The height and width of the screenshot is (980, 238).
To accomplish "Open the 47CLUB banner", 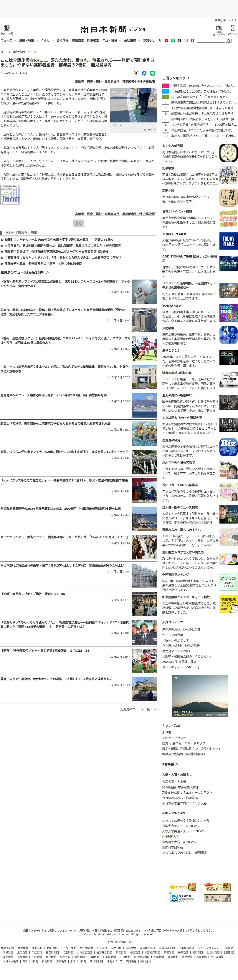I will click(182, 887).
